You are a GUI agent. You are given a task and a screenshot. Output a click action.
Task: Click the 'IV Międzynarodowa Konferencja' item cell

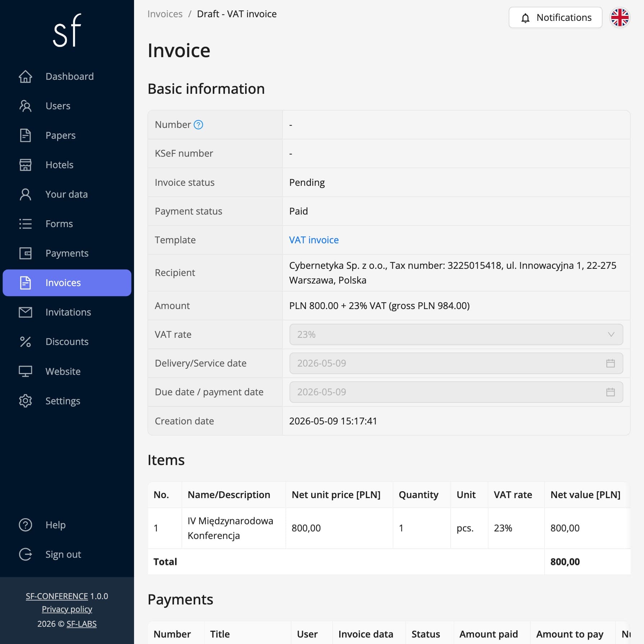234,528
